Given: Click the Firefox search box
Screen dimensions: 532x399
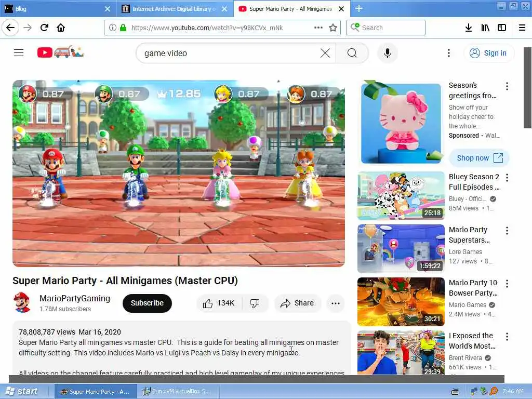Looking at the screenshot, I should (x=385, y=28).
